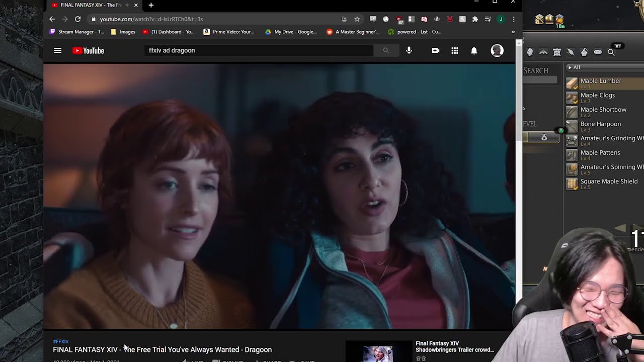This screenshot has width=644, height=362.
Task: Open the Prime Video bookmark
Action: [x=229, y=32]
